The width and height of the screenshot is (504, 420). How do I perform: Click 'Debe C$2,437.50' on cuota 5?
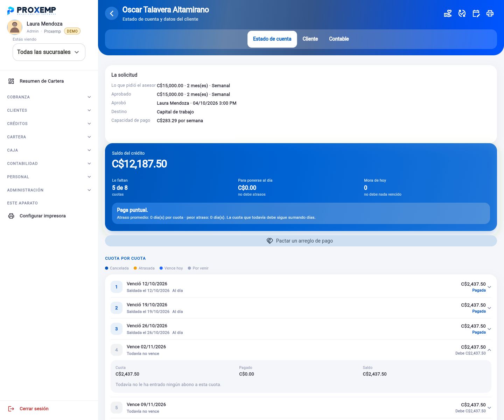[x=470, y=411]
